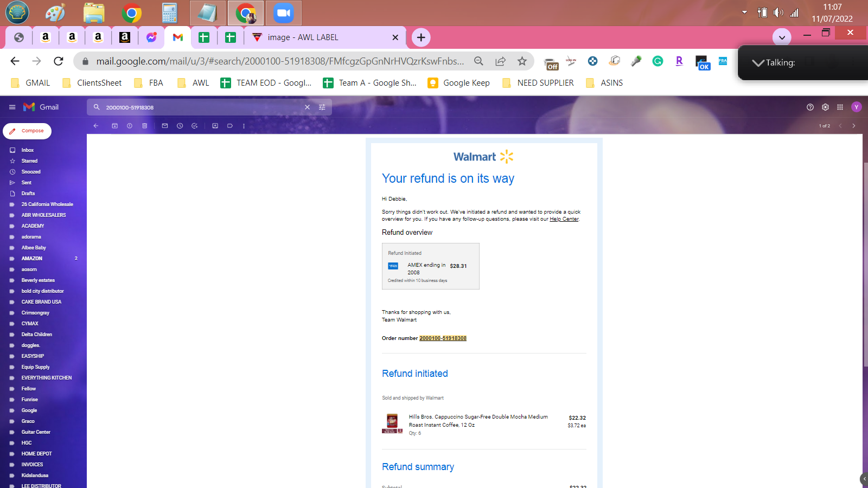Screen dimensions: 868x488
Task: Open the Help Center link
Action: 564,219
